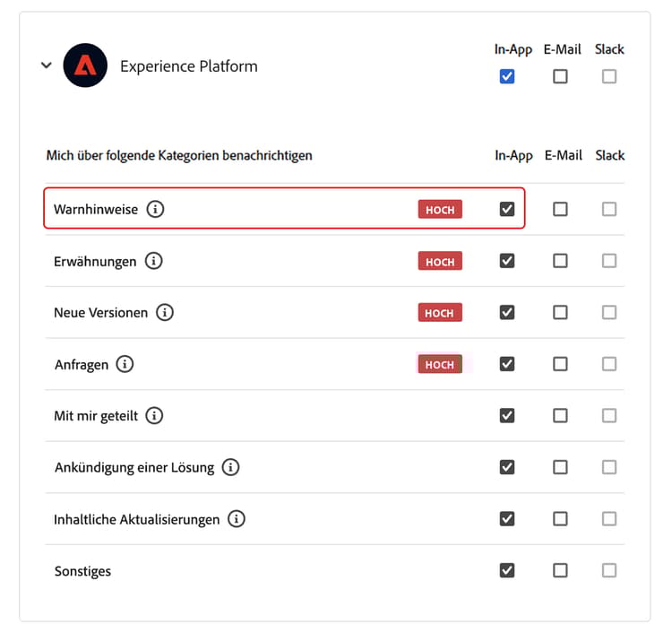Click info icon beside Inhaltliche Aktualisierungen
This screenshot has width=672, height=633.
(237, 519)
